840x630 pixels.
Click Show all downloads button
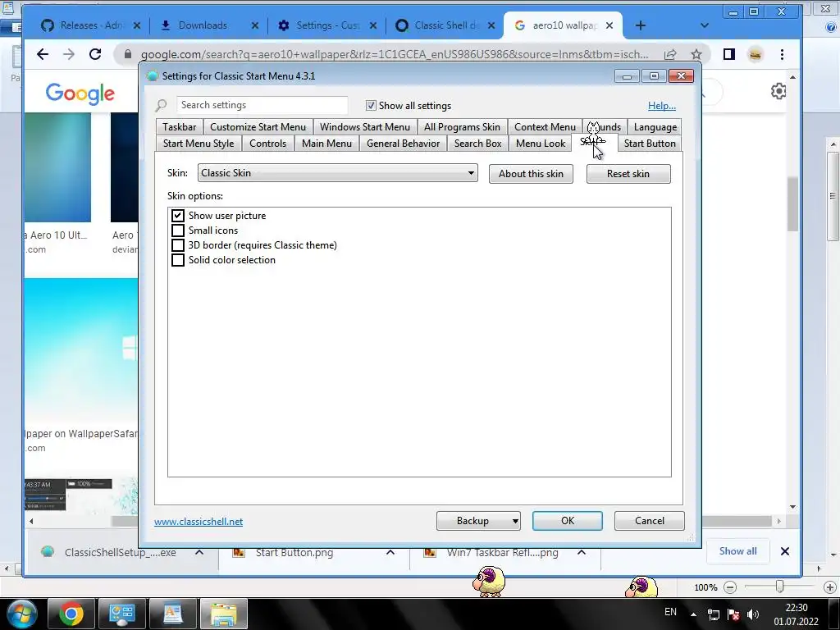click(737, 551)
